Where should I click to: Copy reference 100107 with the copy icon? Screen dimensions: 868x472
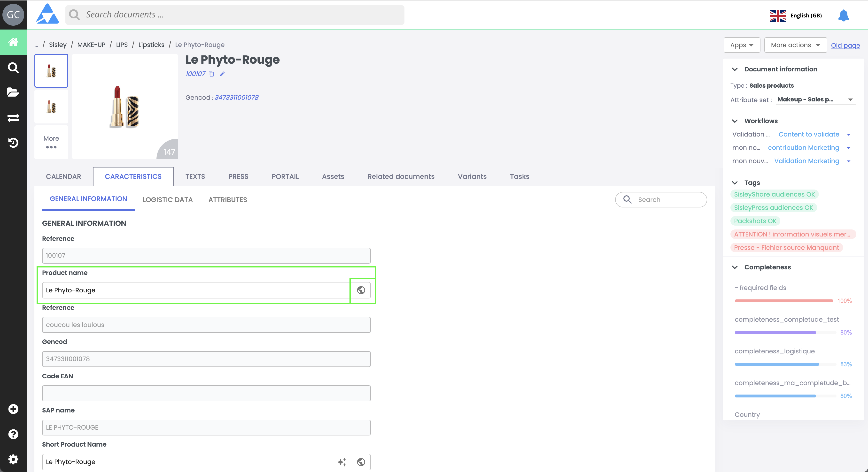tap(211, 74)
